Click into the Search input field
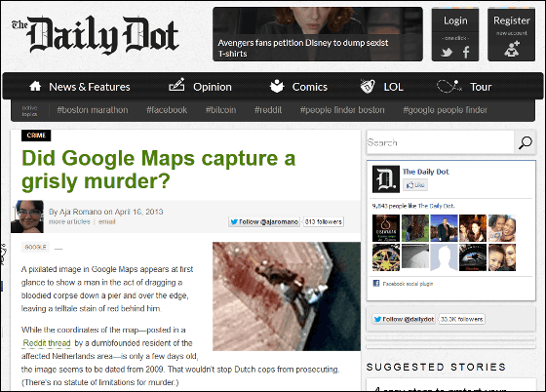The width and height of the screenshot is (546, 392). 441,142
